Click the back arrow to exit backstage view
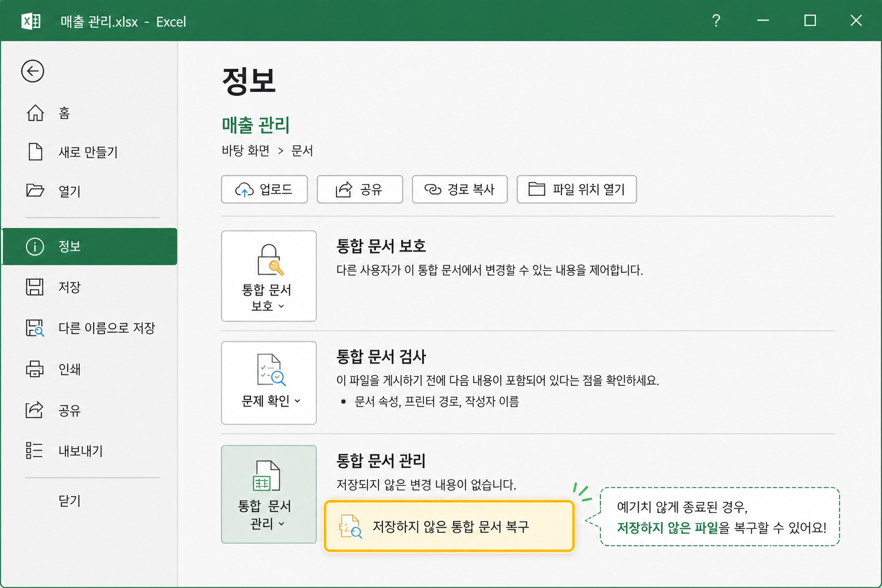This screenshot has width=882, height=588. (x=33, y=71)
